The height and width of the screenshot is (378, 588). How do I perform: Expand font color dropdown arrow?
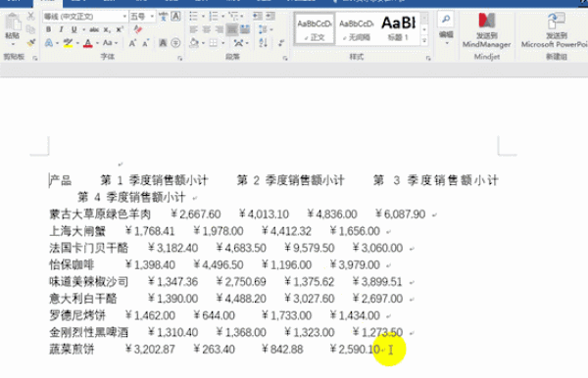point(97,43)
